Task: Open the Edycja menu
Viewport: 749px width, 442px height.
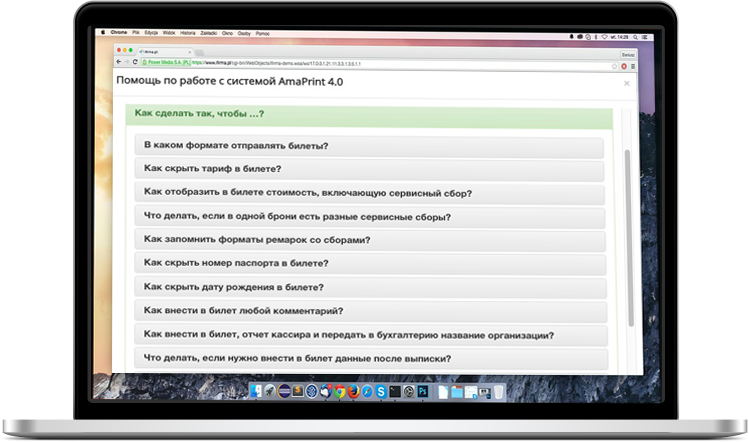Action: point(151,32)
